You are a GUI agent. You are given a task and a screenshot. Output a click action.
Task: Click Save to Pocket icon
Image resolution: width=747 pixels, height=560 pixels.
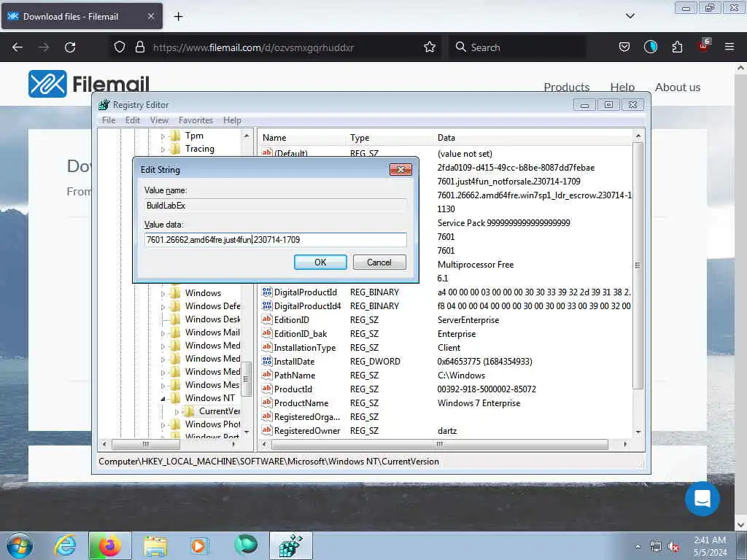click(x=624, y=47)
